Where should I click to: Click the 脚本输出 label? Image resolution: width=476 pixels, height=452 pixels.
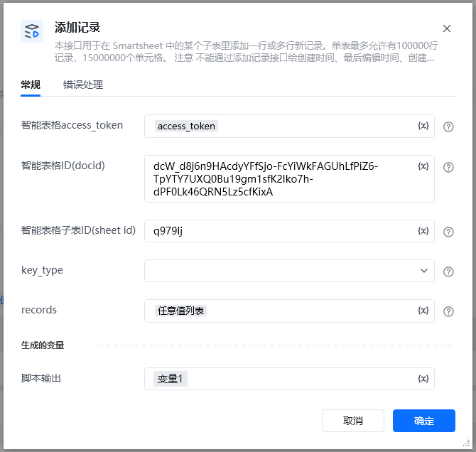41,378
